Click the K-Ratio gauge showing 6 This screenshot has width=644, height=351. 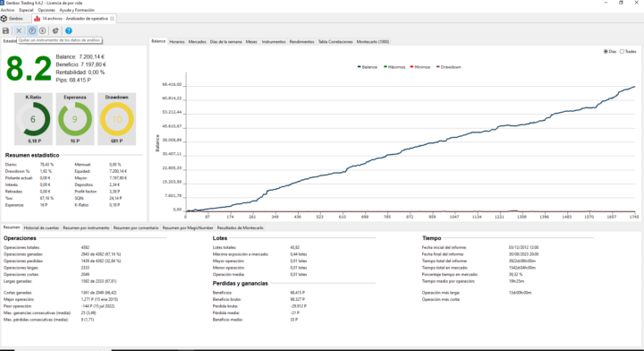point(33,119)
